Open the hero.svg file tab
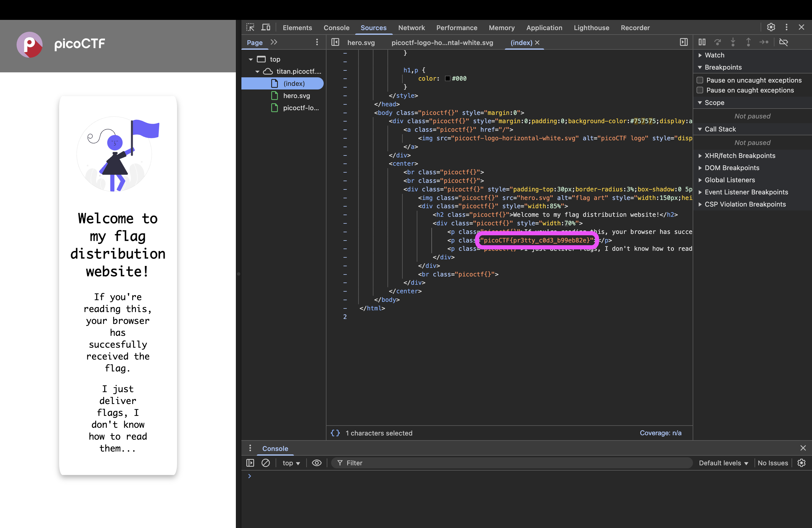Screen dimensions: 812x528 pyautogui.click(x=361, y=43)
